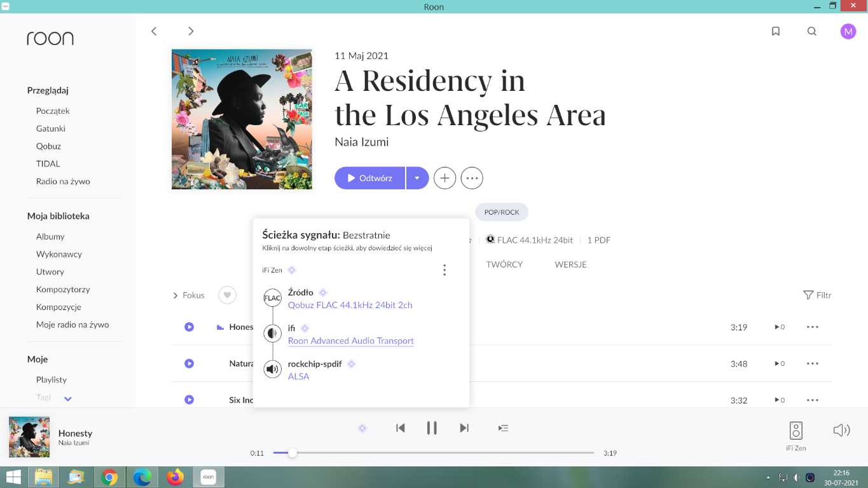The height and width of the screenshot is (488, 868).
Task: Open File Explorer from the taskbar
Action: click(43, 477)
